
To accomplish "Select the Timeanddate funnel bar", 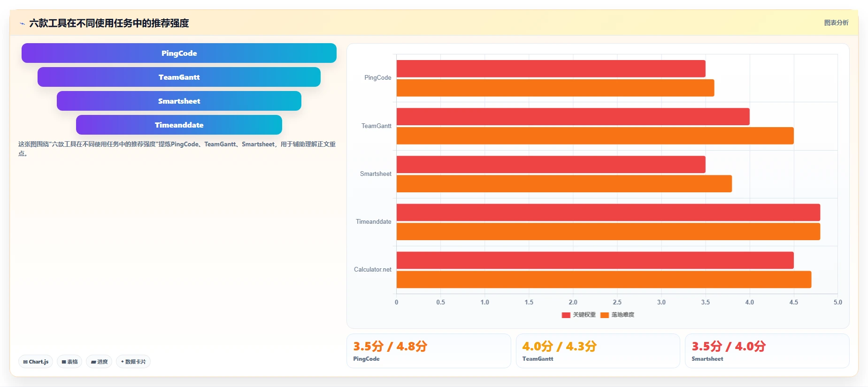I will coord(179,125).
